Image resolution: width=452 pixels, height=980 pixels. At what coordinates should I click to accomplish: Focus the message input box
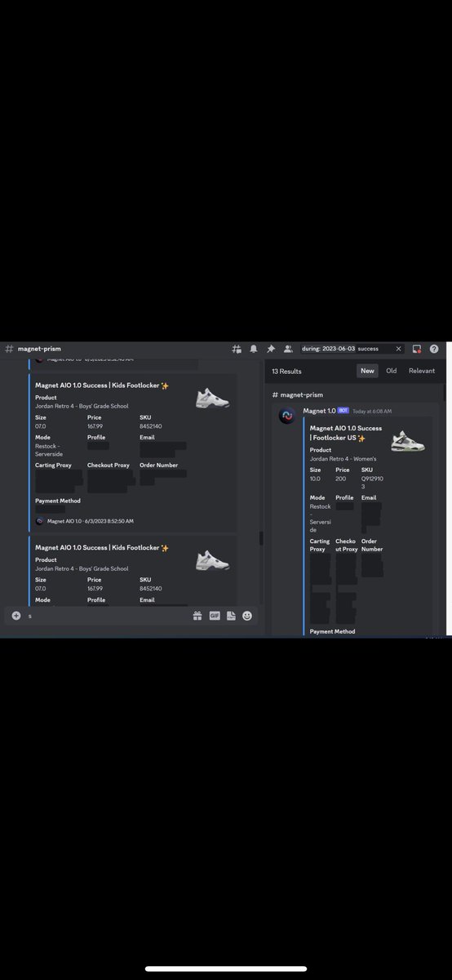pyautogui.click(x=106, y=616)
